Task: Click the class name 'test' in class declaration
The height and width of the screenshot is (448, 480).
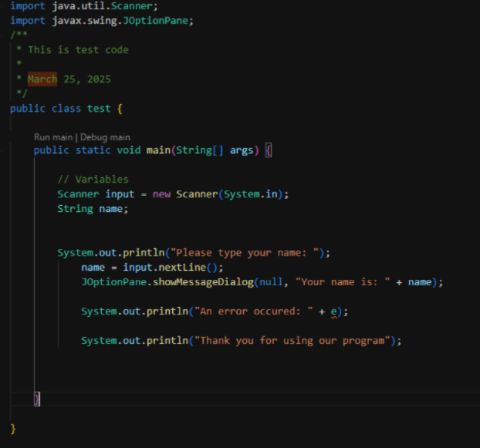Action: tap(99, 109)
